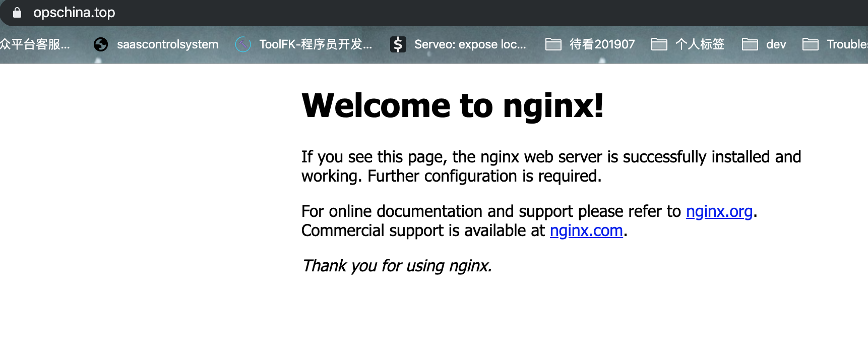Click the text 'Thank you for using nginx.'

click(397, 266)
